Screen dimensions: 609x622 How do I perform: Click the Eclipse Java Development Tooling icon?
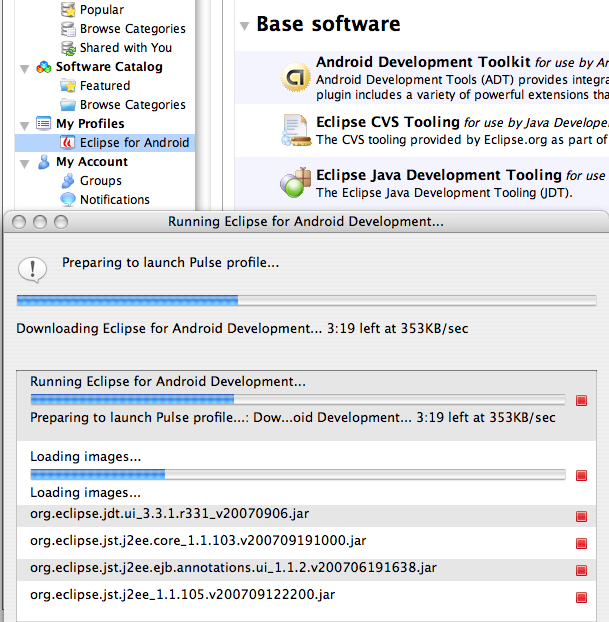pyautogui.click(x=295, y=182)
